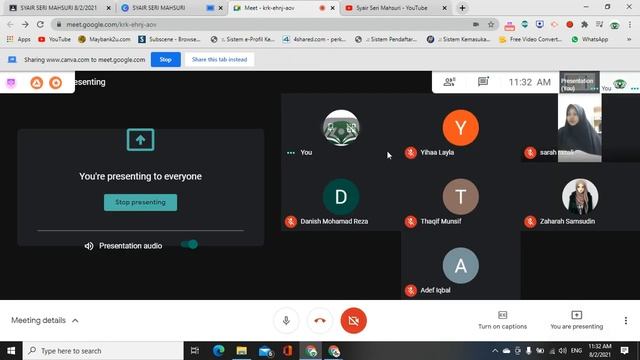Open the Windows notification center
The width and height of the screenshot is (640, 360).
pos(624,351)
